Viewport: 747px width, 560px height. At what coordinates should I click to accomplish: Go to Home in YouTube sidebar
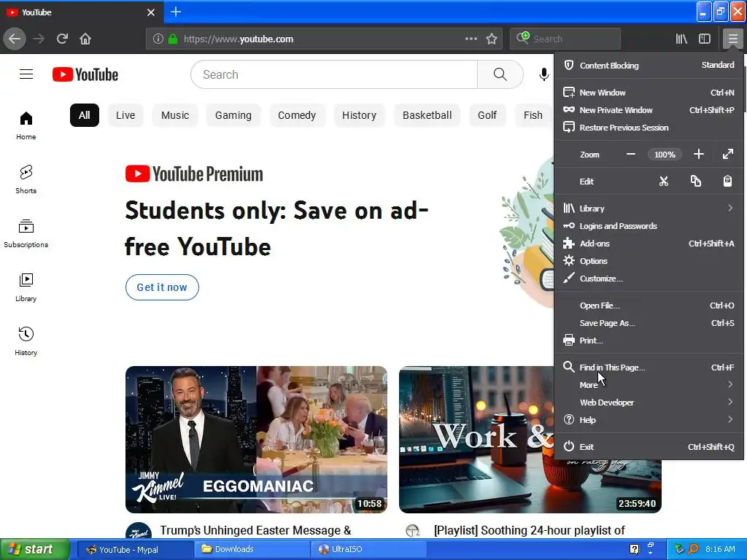[26, 125]
